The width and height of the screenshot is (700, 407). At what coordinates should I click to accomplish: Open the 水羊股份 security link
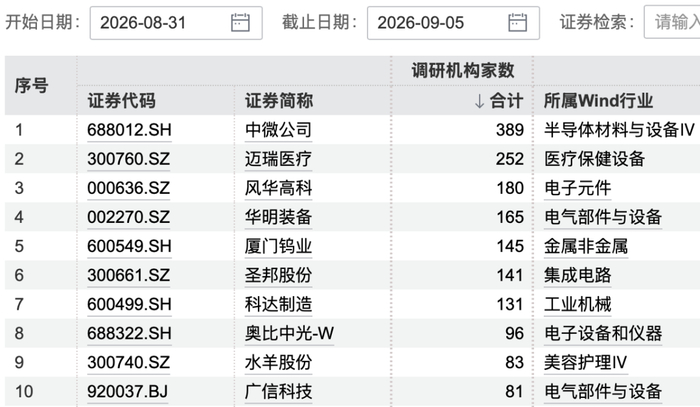tap(278, 362)
